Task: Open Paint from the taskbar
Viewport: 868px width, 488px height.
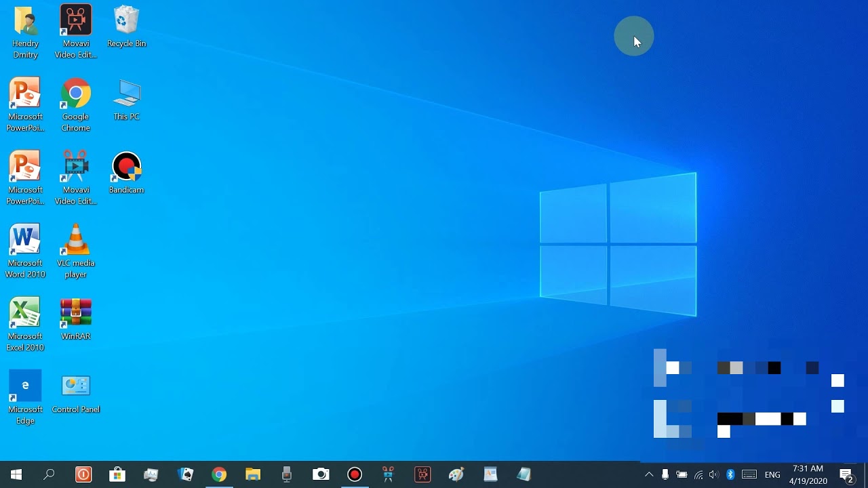Action: coord(456,474)
